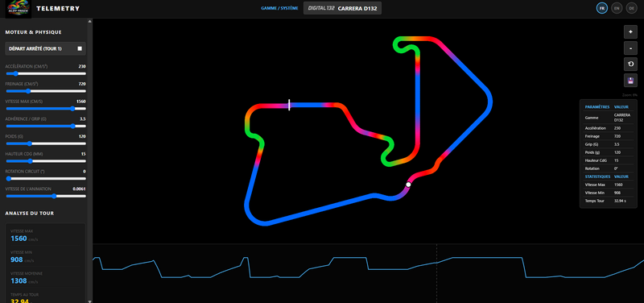Viewport: 644px width, 303px height.
Task: Reset the track view with rotate icon
Action: coord(630,64)
